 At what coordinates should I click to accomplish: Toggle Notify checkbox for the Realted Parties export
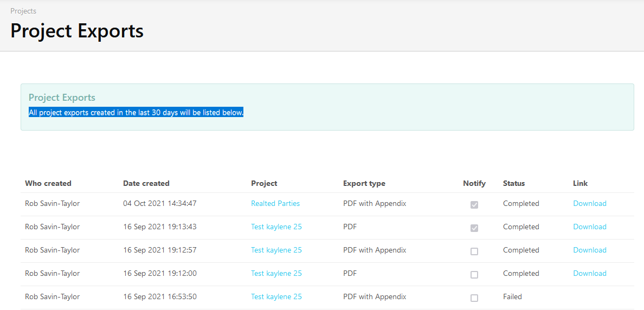pos(474,205)
